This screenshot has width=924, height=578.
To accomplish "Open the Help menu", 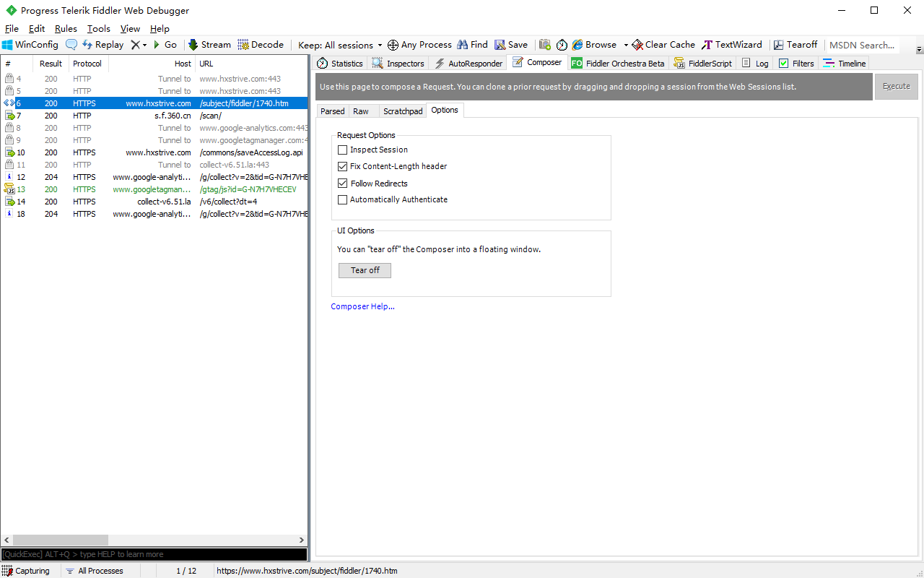I will (x=160, y=29).
